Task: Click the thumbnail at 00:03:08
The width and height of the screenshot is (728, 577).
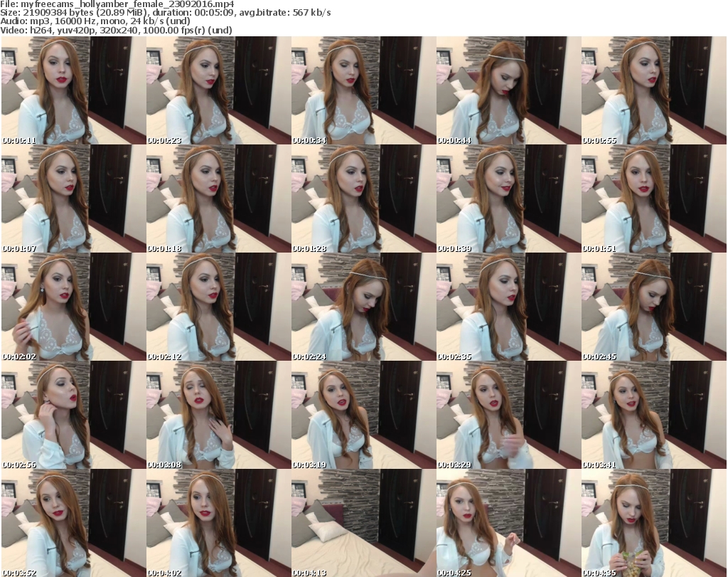Action: (x=219, y=415)
